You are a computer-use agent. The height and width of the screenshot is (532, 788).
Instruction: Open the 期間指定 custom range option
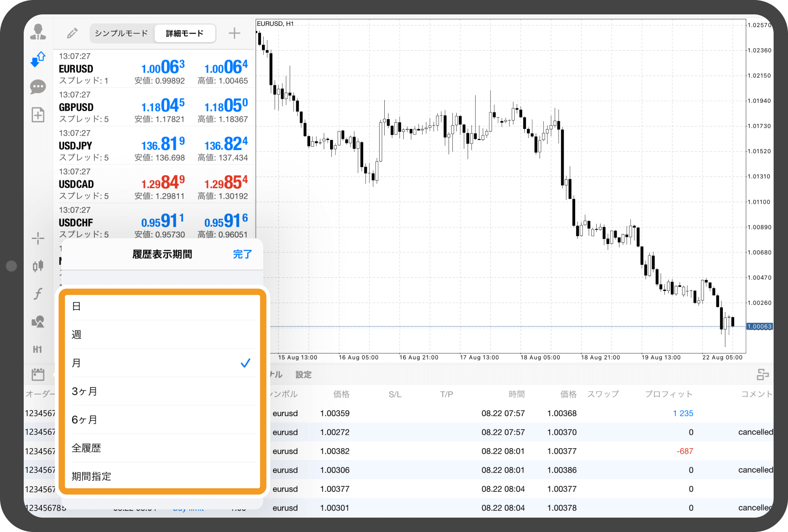pos(161,476)
